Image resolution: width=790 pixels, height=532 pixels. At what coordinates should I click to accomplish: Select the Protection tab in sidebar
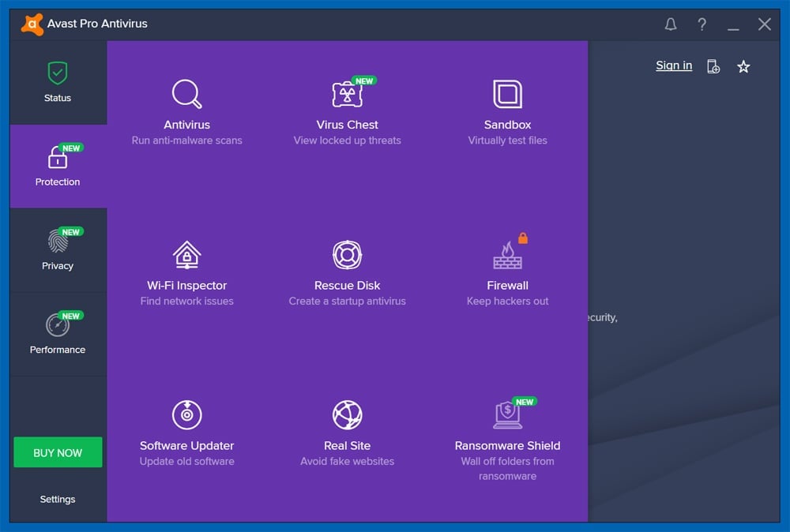(x=58, y=166)
